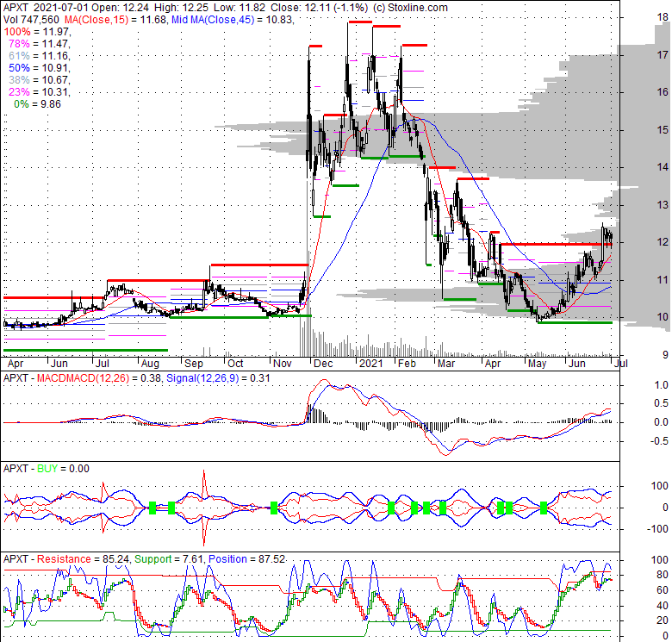Click the 'Mar' month label on the time axis

446,364
